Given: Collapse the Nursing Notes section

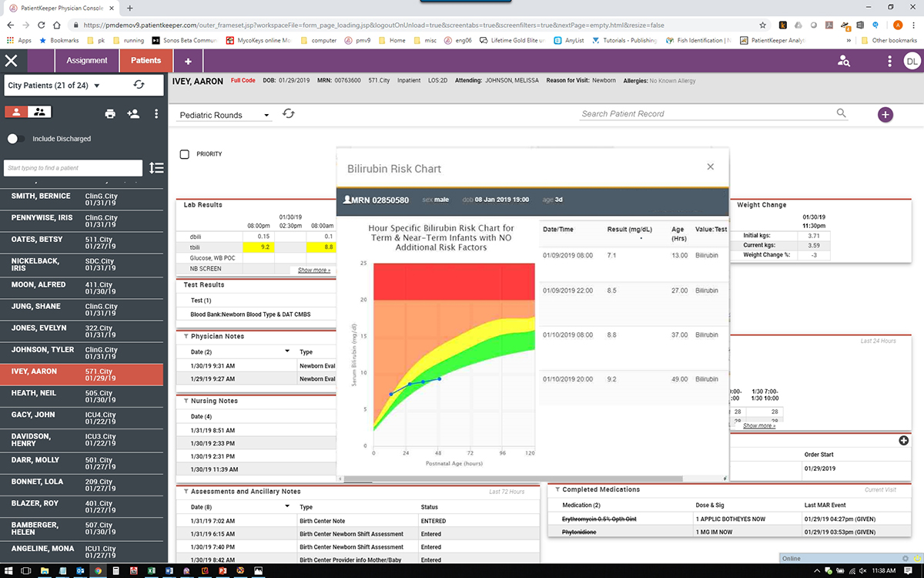Looking at the screenshot, I should (186, 401).
